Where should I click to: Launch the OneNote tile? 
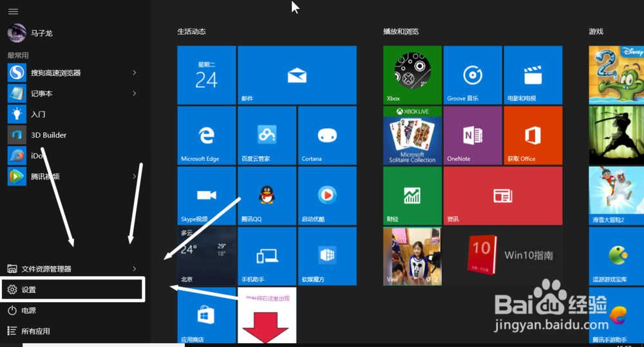point(473,135)
